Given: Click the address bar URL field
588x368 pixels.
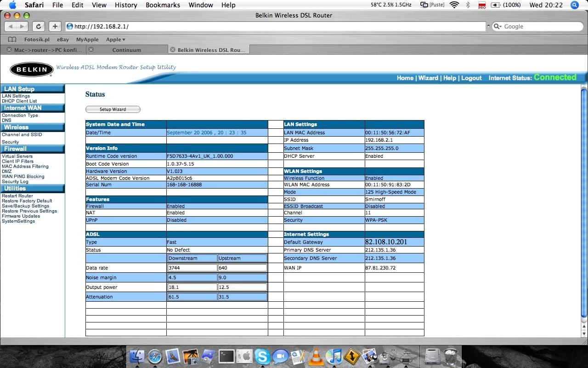Looking at the screenshot, I should (x=276, y=26).
